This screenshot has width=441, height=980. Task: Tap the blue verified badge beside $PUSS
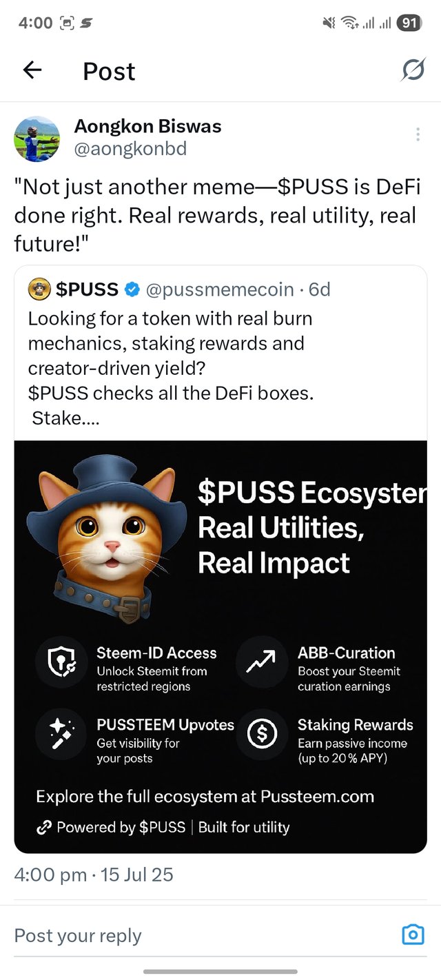(x=132, y=290)
